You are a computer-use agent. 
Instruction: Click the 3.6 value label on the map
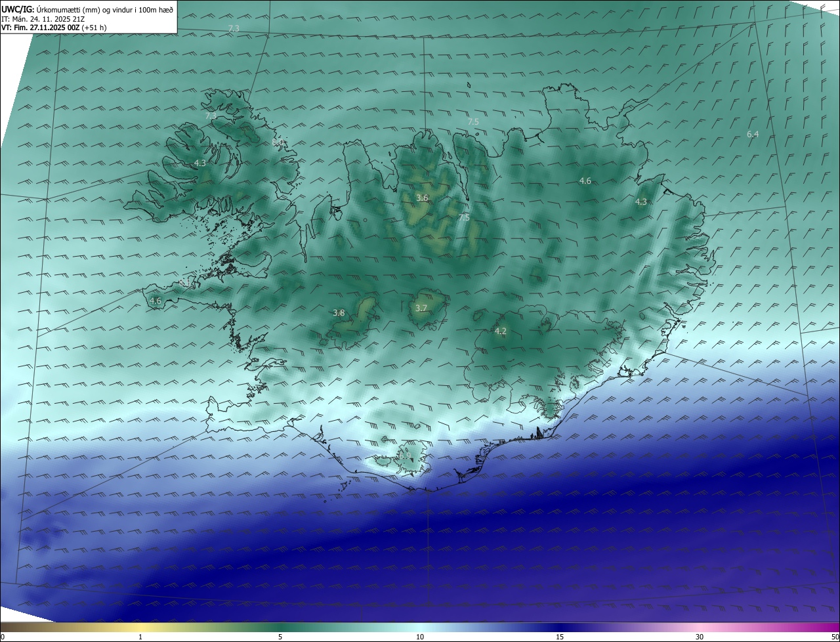coord(423,198)
